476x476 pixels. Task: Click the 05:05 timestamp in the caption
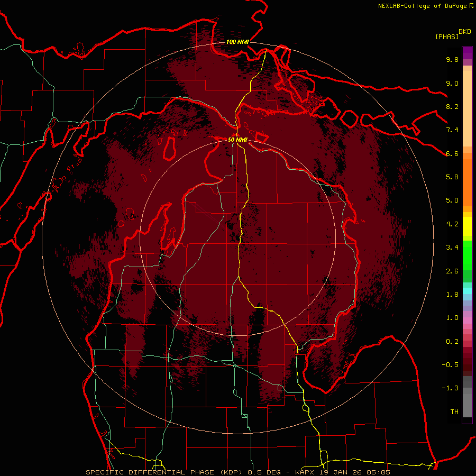coord(379,472)
